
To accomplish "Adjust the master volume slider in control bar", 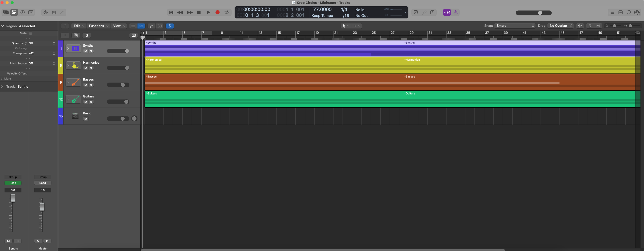I will [x=534, y=13].
